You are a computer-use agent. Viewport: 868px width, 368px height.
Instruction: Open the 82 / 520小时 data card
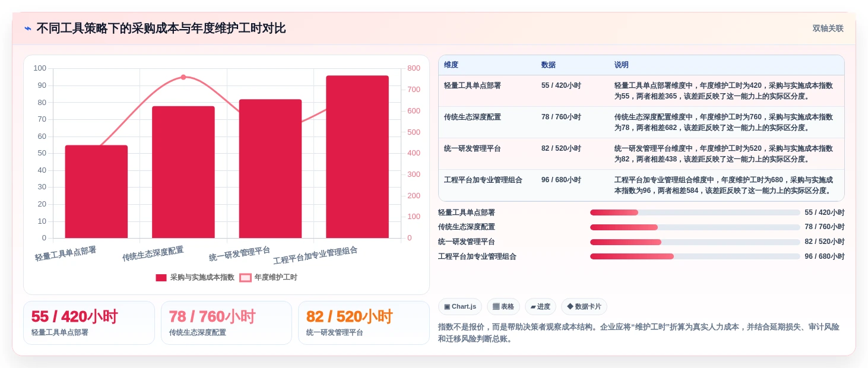tap(363, 323)
